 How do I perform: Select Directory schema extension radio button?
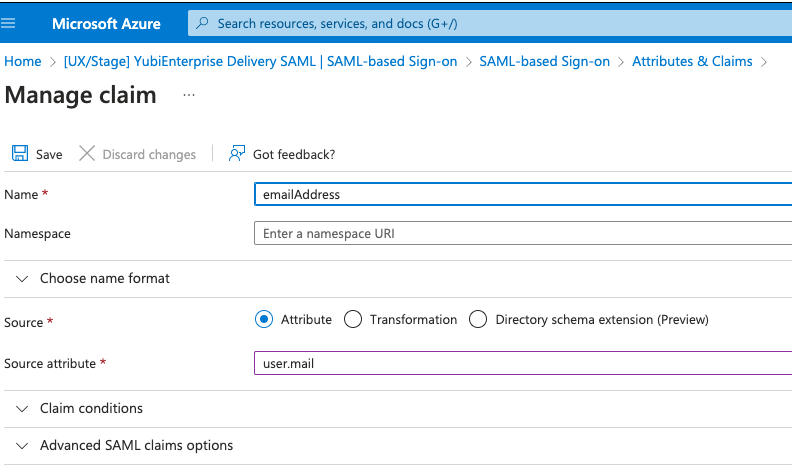tap(478, 319)
